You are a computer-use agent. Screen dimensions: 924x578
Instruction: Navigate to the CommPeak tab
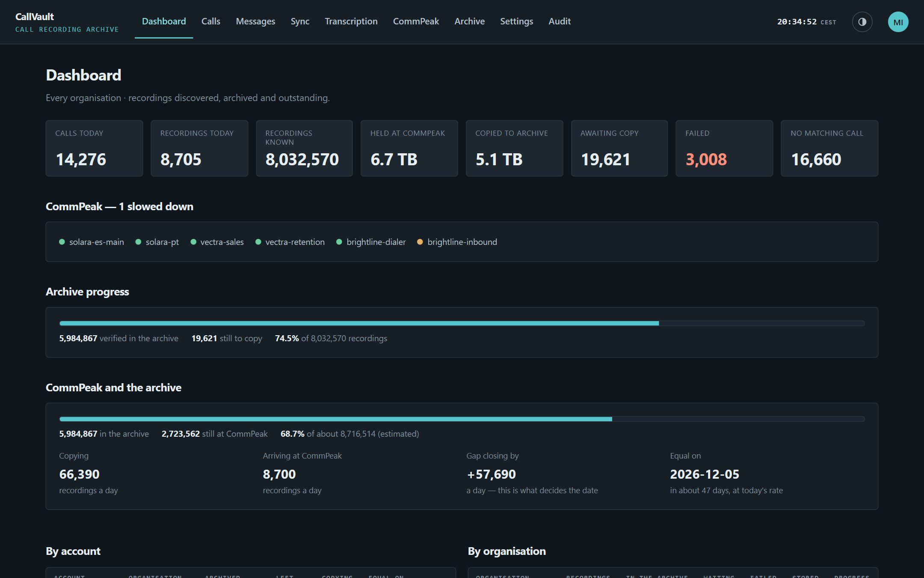pos(416,21)
